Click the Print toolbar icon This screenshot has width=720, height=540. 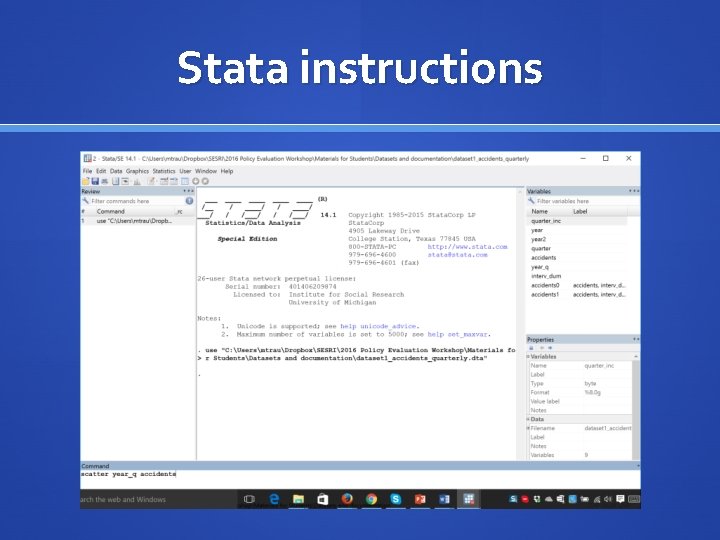click(x=105, y=181)
